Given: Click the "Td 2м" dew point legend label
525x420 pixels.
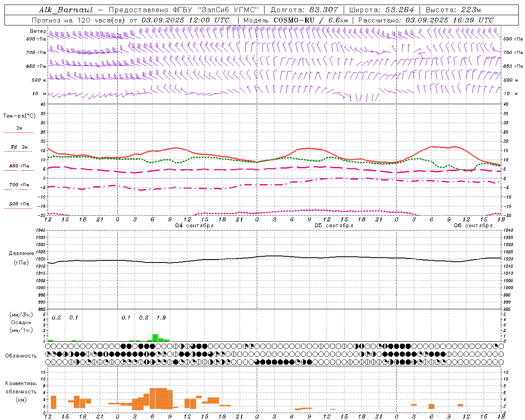Looking at the screenshot, I should [x=19, y=147].
